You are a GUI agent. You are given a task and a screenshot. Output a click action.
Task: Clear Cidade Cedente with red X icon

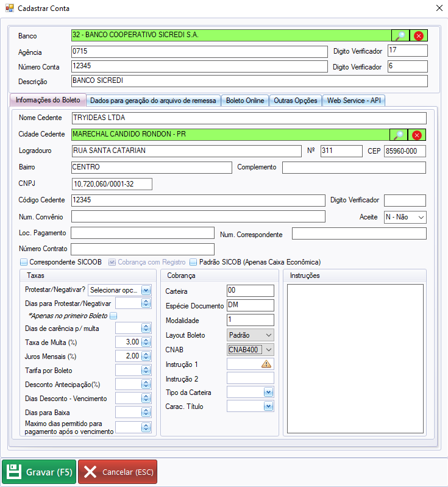(417, 135)
